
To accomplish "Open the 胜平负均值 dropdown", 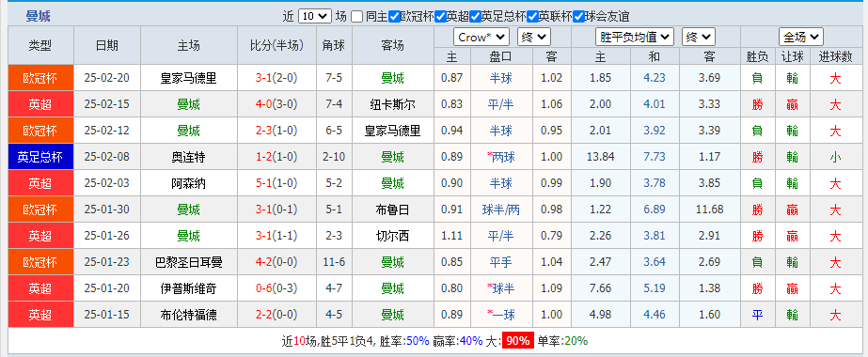I will click(635, 37).
